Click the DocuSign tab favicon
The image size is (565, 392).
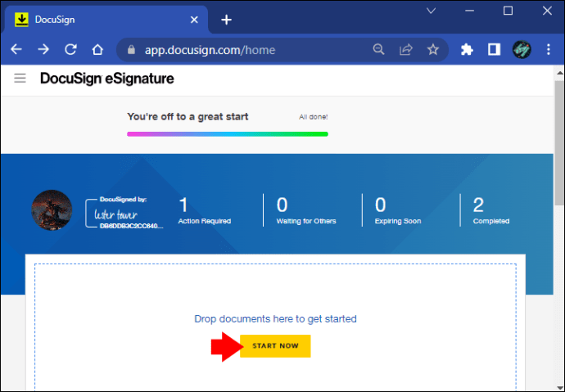(21, 20)
